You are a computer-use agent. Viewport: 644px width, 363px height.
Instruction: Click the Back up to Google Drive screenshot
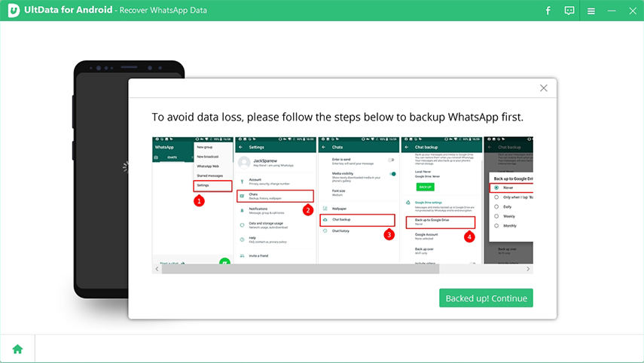click(x=508, y=200)
